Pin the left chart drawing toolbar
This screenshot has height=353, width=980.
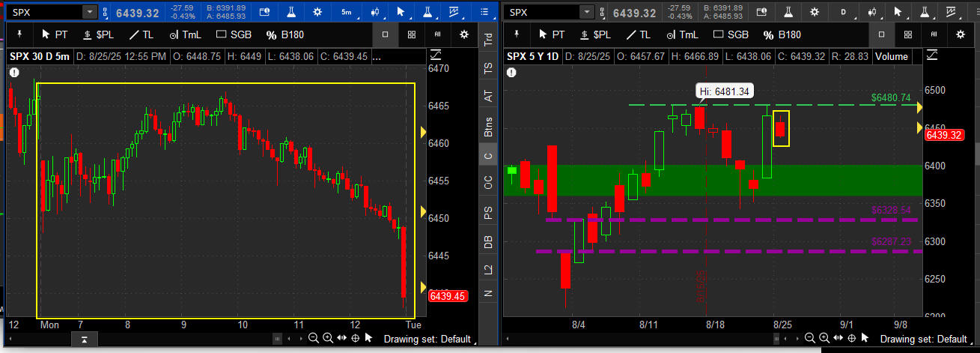tap(20, 34)
